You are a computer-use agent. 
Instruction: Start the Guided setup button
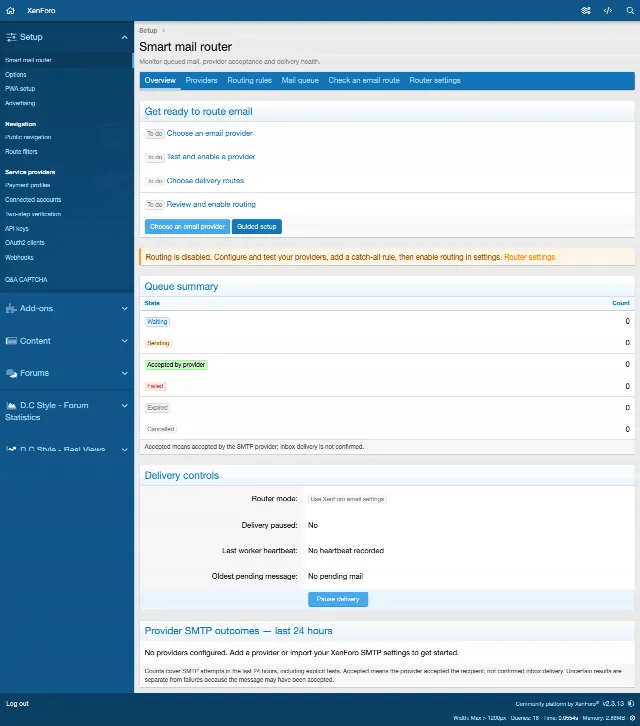[257, 226]
